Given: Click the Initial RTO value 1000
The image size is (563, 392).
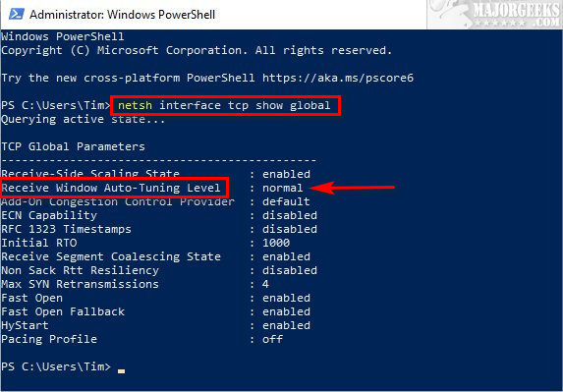Looking at the screenshot, I should tap(276, 243).
